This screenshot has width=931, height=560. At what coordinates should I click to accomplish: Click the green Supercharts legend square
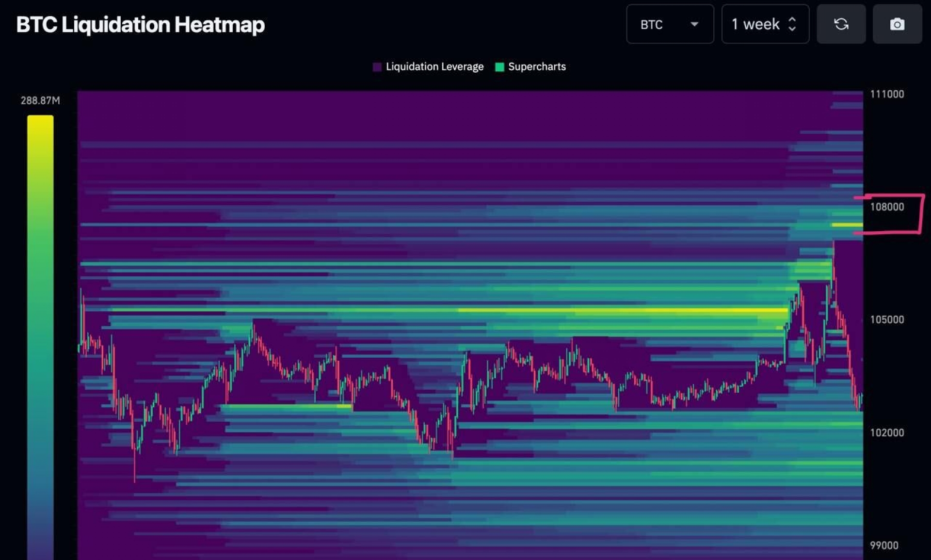click(499, 67)
